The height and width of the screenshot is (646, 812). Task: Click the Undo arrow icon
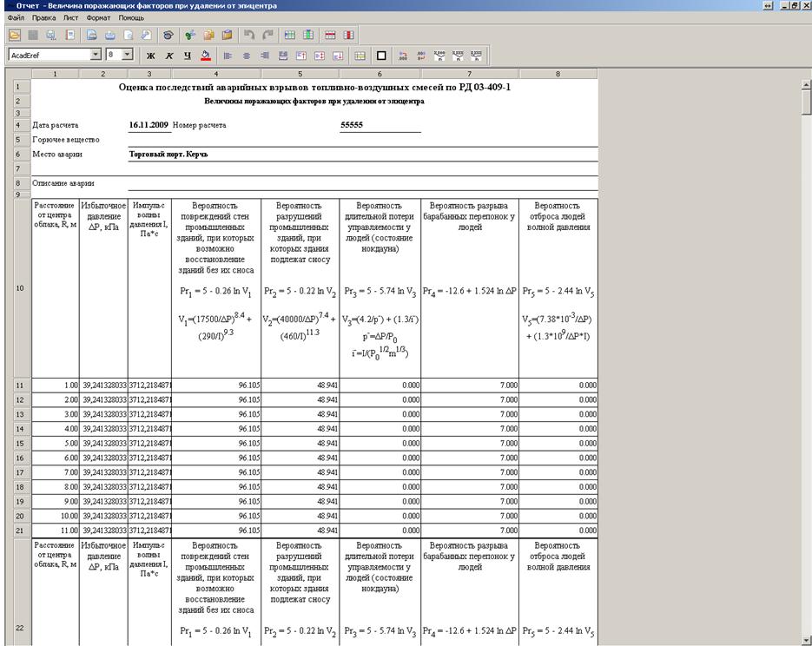click(x=249, y=36)
